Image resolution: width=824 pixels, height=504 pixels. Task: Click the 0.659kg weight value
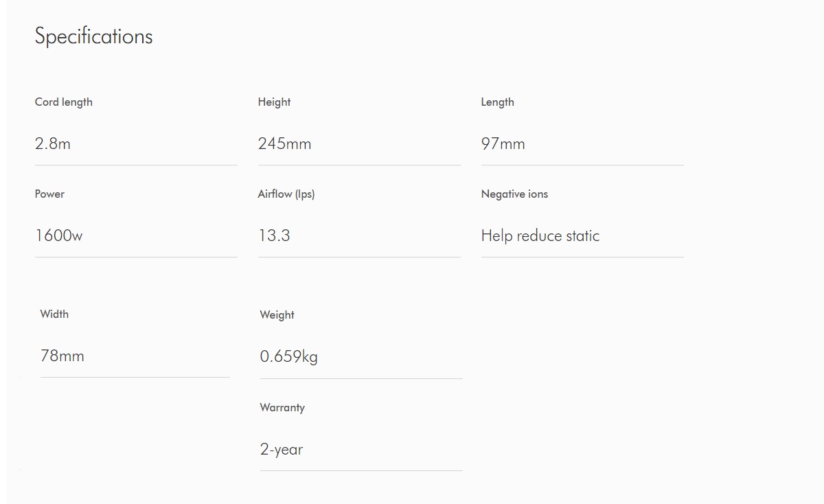click(288, 356)
